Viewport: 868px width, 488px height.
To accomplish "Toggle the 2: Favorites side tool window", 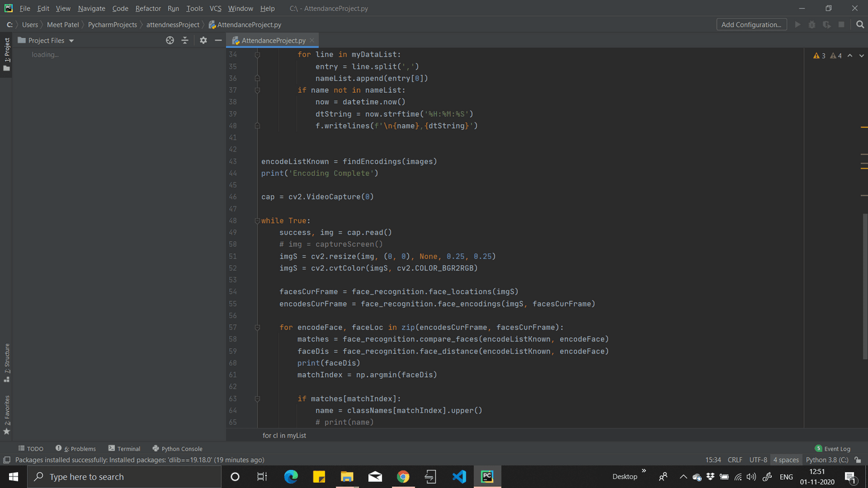I will [x=7, y=414].
